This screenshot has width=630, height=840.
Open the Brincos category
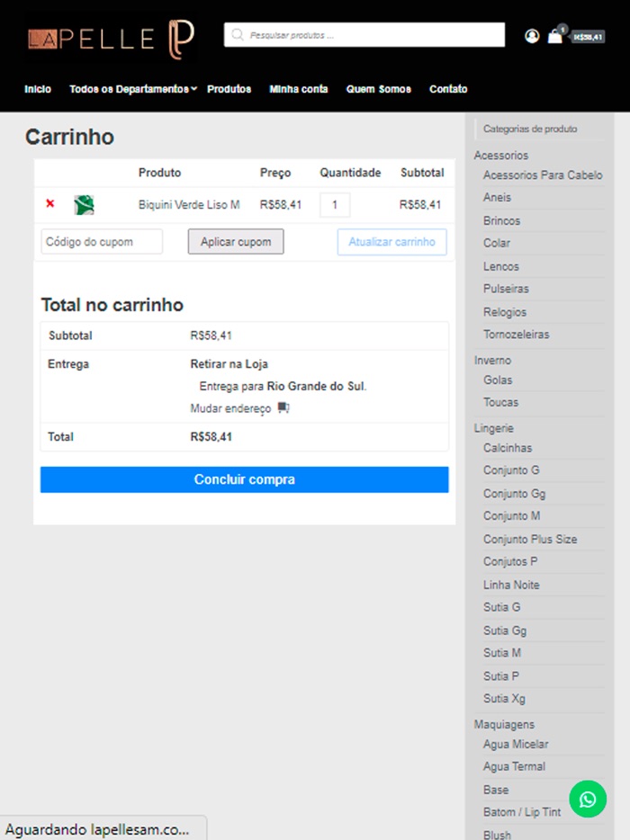pos(501,220)
